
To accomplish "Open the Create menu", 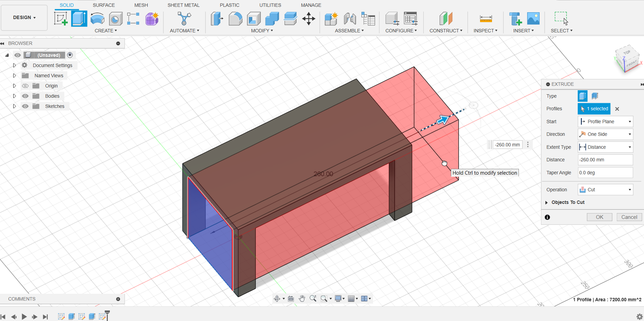I will coord(106,31).
